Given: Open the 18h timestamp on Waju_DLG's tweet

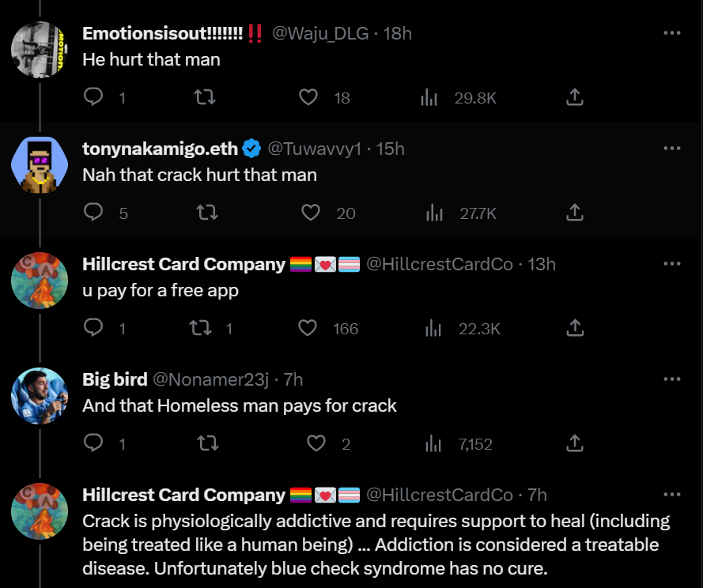Looking at the screenshot, I should 398,33.
